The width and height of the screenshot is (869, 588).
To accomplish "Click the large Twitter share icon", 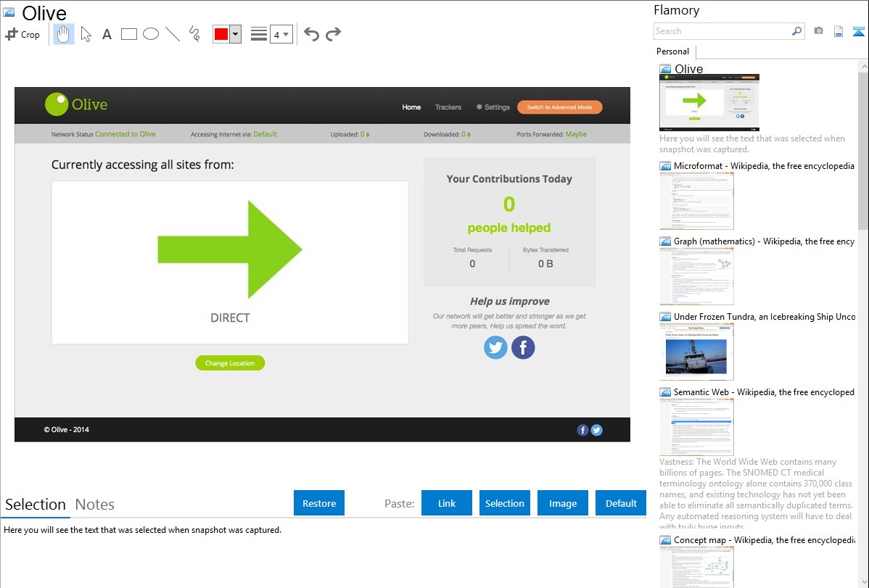I will coord(495,347).
